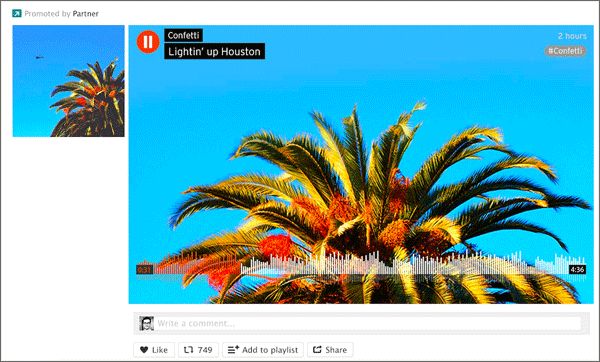This screenshot has height=362, width=600.
Task: Open the Partner profile link
Action: (85, 14)
